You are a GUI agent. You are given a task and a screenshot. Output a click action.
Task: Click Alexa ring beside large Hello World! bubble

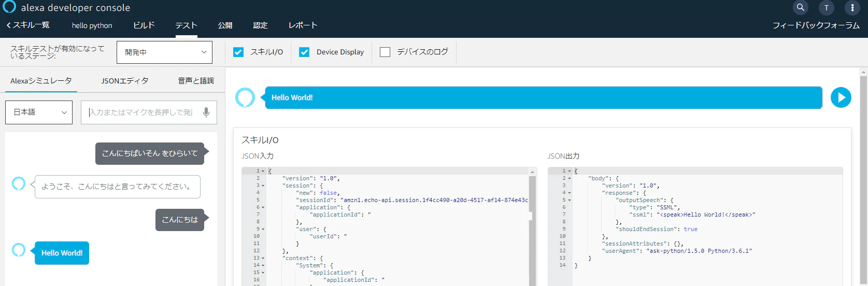pyautogui.click(x=245, y=97)
